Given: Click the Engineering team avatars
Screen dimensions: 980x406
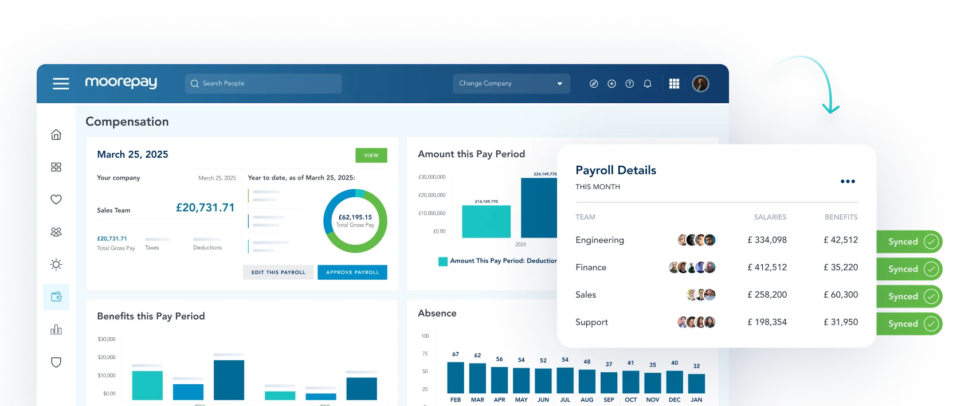Looking at the screenshot, I should click(696, 240).
